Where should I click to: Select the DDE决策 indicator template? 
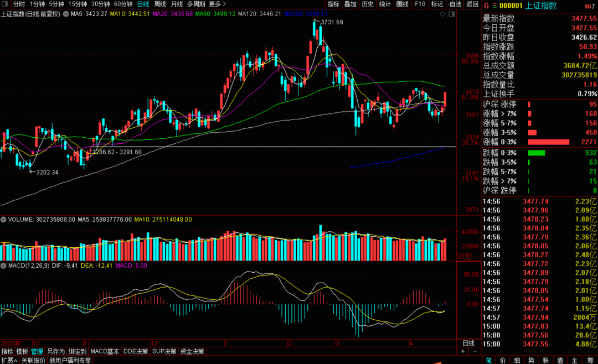(136, 351)
